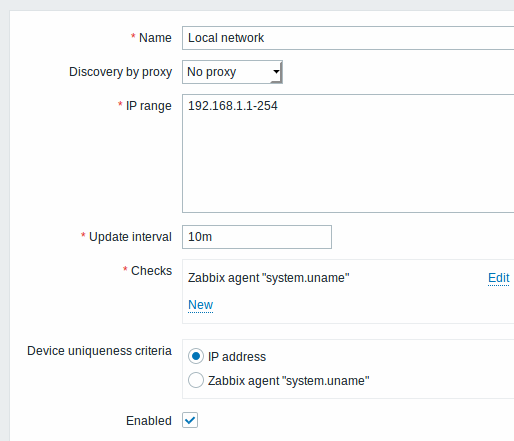
Task: Click the Discovery by proxy label
Action: [120, 72]
